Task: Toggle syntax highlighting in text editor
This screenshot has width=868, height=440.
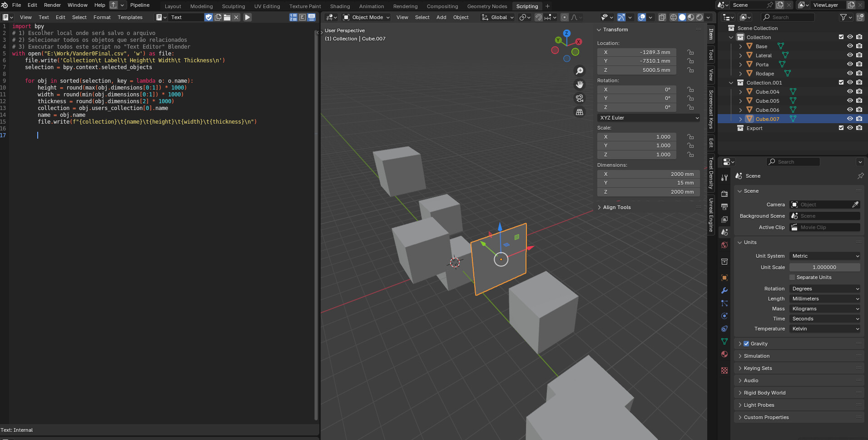Action: click(x=312, y=17)
